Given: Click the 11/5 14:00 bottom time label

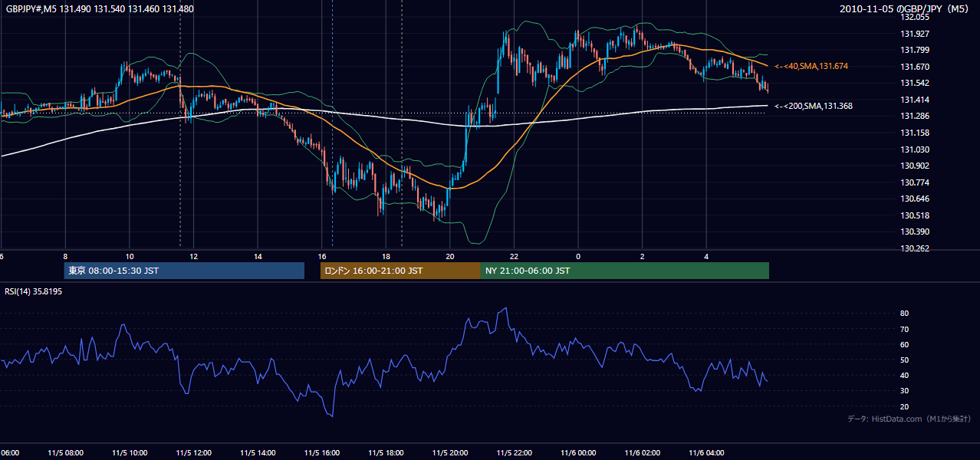Looking at the screenshot, I should [258, 453].
